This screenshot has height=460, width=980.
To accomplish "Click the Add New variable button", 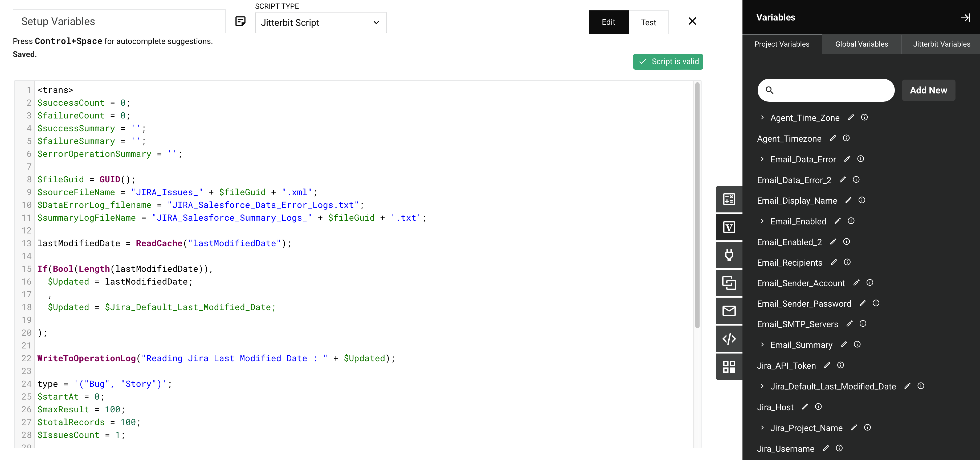I will click(x=928, y=90).
